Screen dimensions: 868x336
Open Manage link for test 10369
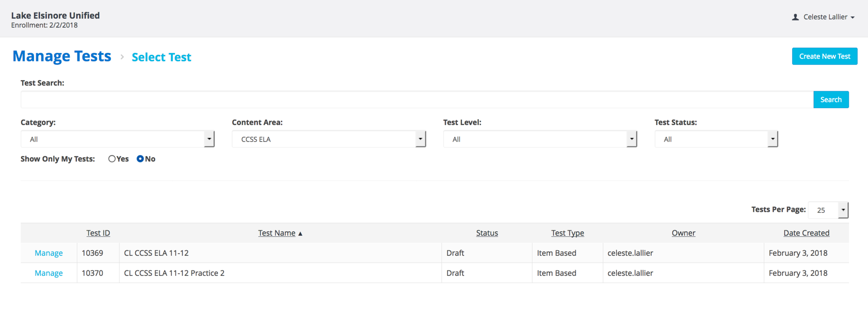tap(49, 253)
